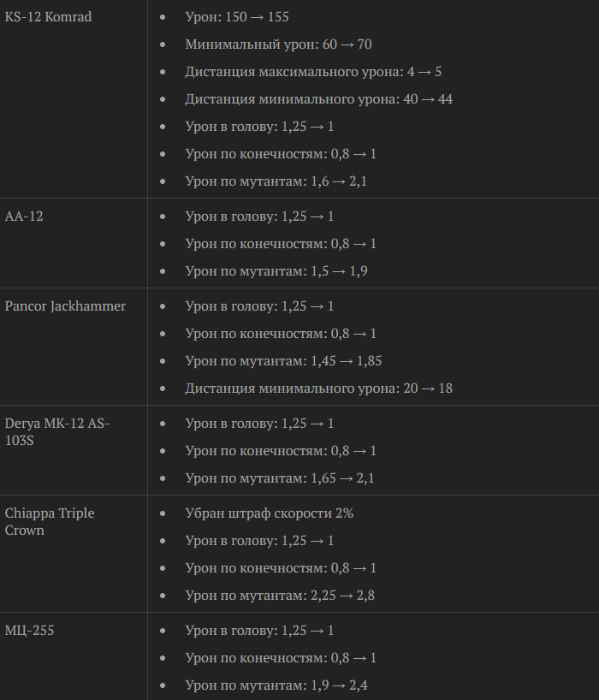The image size is (599, 700).
Task: Select the Chiappa Triple Crown label
Action: (50, 522)
